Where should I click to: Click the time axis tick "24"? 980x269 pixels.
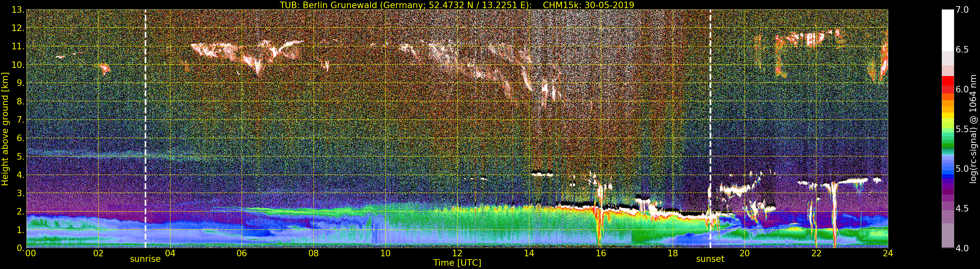click(888, 253)
